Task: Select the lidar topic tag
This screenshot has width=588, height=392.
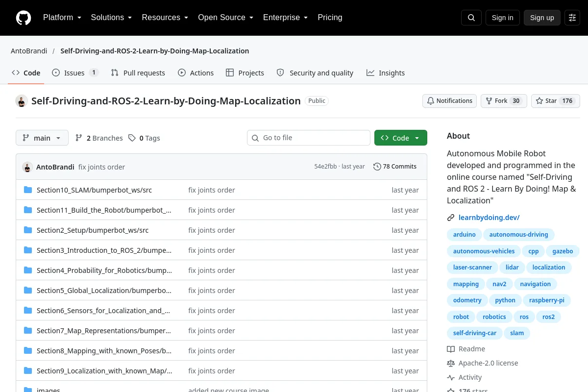Action: click(x=512, y=268)
